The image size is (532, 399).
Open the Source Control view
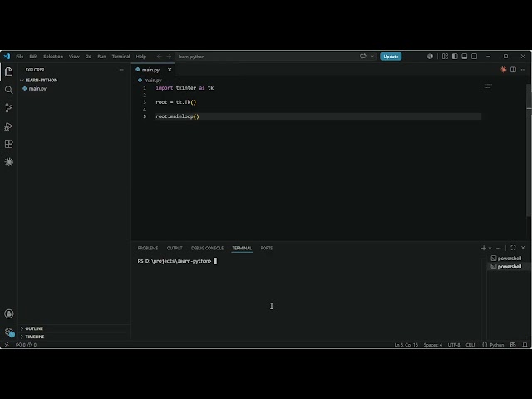(9, 108)
